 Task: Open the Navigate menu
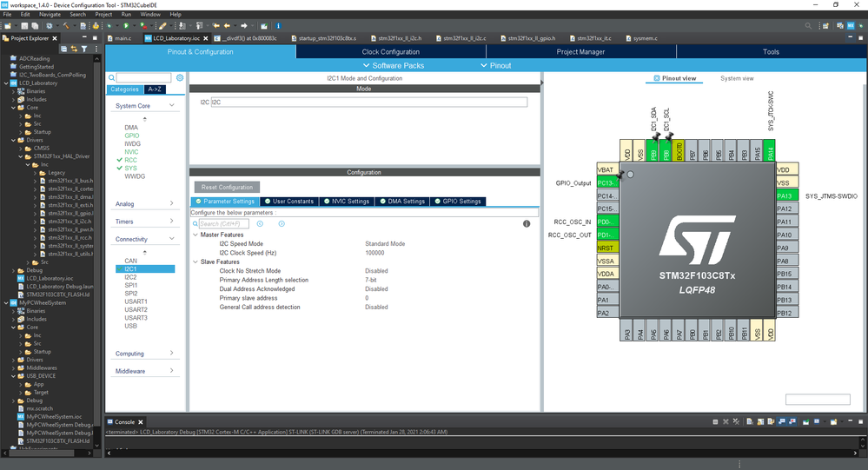(x=50, y=15)
